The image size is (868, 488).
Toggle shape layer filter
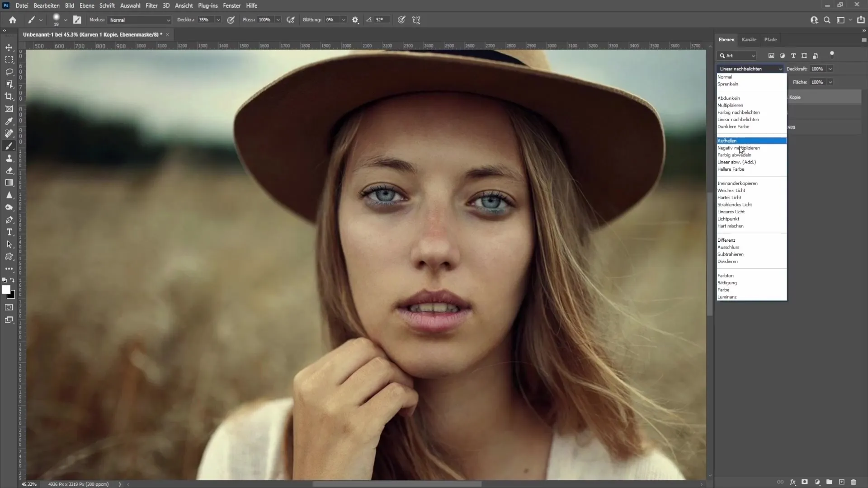tap(804, 56)
